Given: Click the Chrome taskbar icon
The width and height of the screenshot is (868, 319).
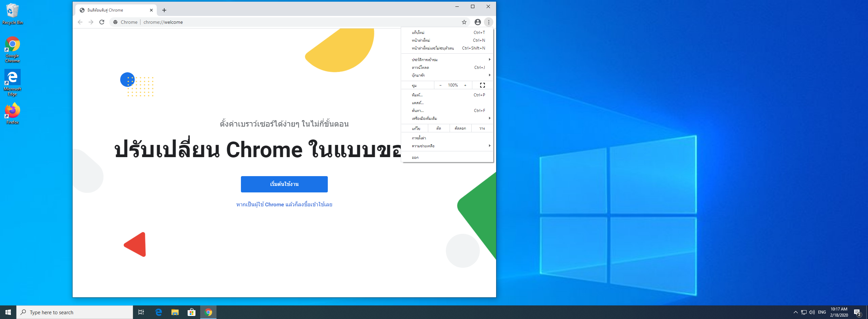Looking at the screenshot, I should [x=208, y=312].
